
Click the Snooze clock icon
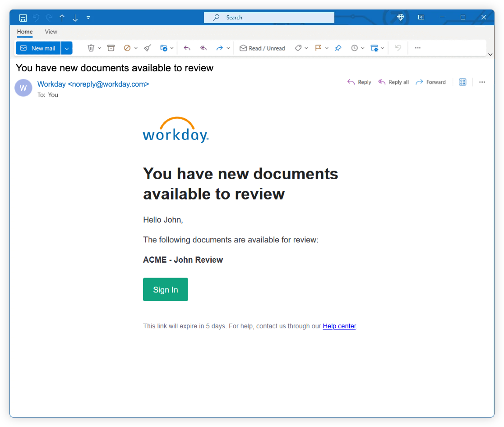point(354,48)
